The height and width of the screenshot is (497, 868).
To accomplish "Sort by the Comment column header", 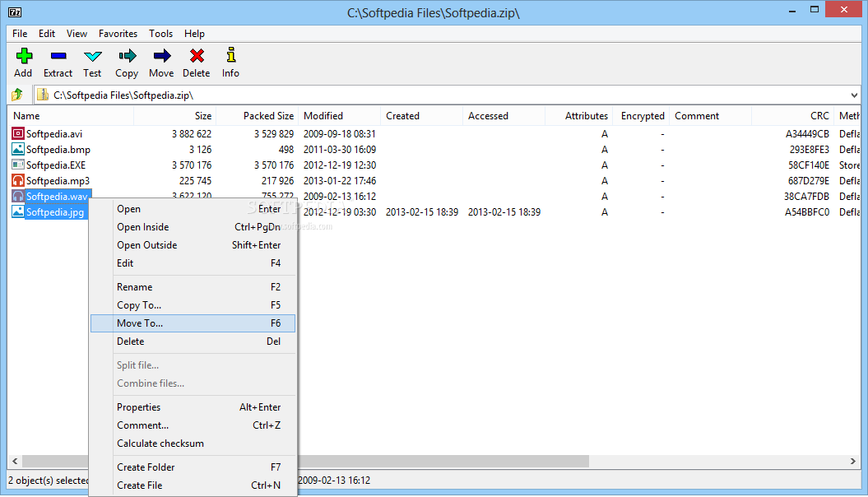I will click(711, 116).
